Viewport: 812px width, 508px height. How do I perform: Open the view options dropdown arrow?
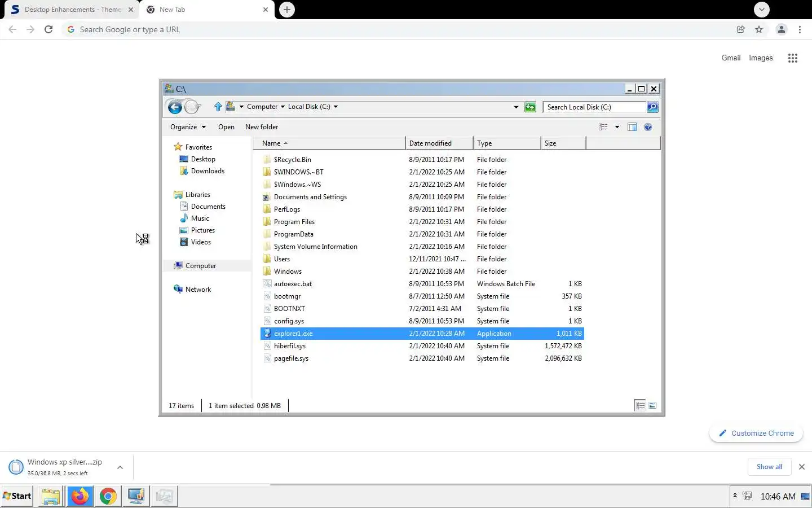617,127
